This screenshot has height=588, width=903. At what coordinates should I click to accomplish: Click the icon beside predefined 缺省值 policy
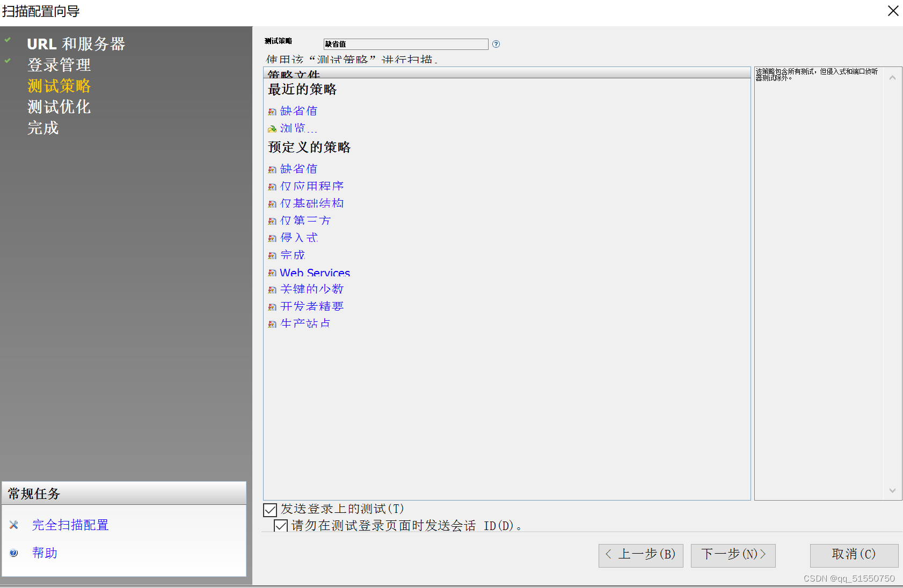pos(272,170)
